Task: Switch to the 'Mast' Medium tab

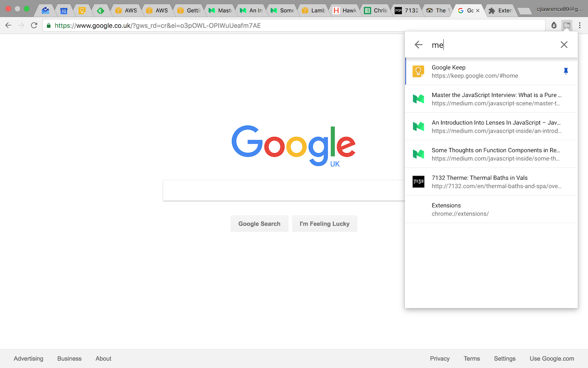Action: [220, 10]
